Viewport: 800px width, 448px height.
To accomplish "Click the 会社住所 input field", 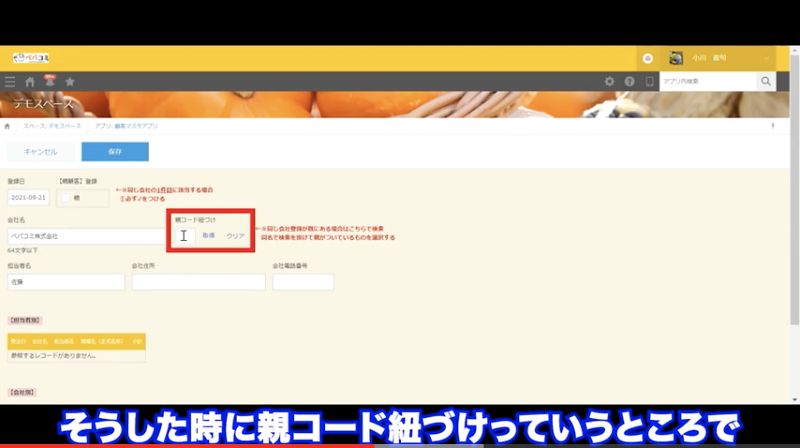I will click(x=198, y=282).
